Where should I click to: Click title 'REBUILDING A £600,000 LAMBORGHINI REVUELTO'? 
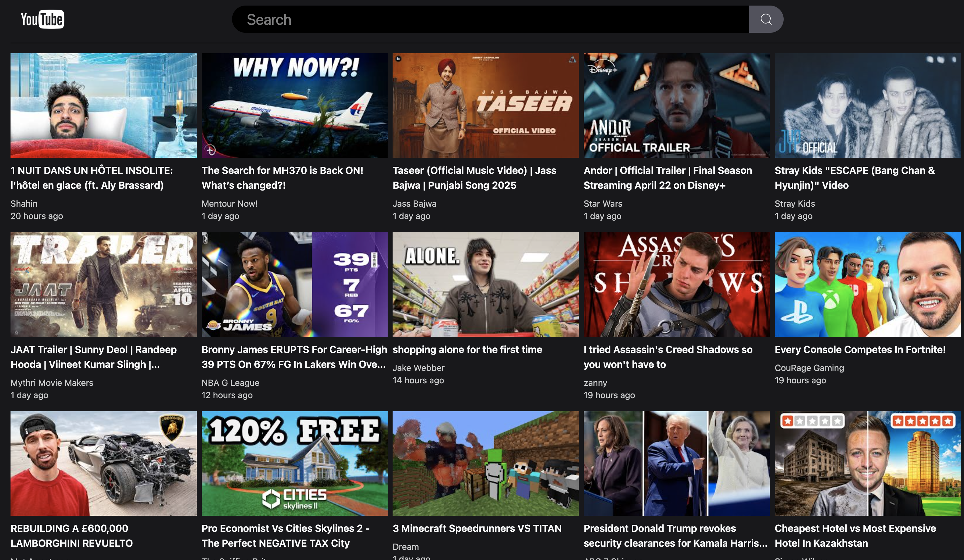click(x=71, y=536)
